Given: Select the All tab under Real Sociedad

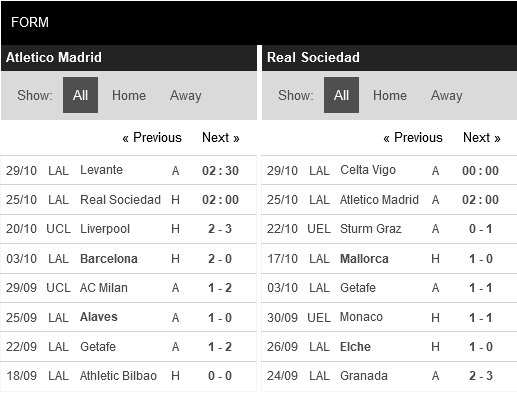Looking at the screenshot, I should (341, 95).
